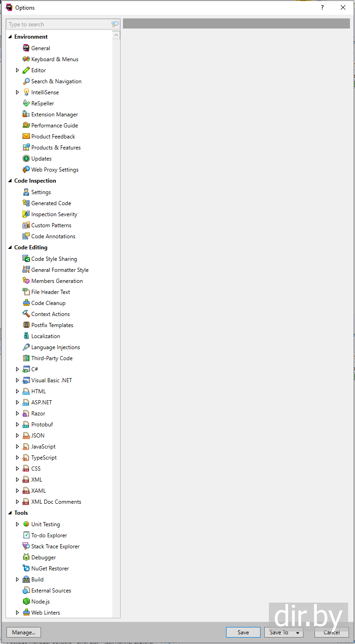
Task: Click the Product Feedback envelope icon
Action: 26,136
